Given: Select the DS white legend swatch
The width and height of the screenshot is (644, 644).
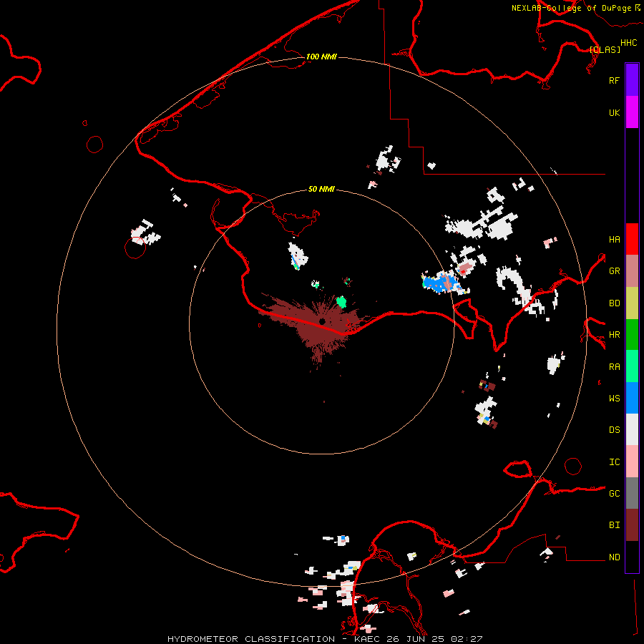Looking at the screenshot, I should pyautogui.click(x=632, y=429).
